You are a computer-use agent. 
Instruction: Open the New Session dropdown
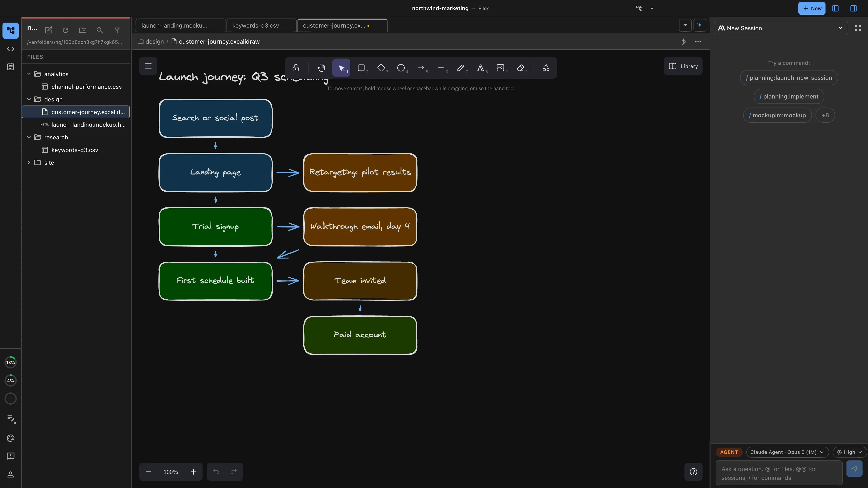[x=781, y=28]
